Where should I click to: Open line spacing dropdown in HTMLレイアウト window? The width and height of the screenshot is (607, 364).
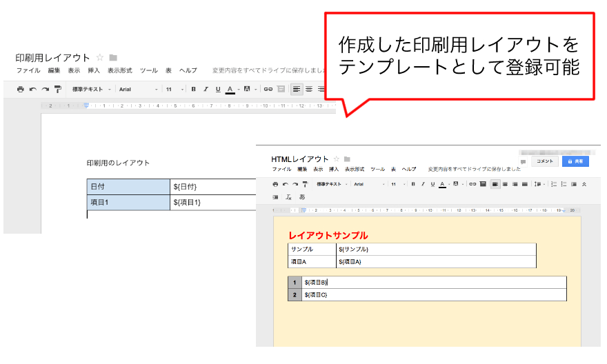point(539,184)
